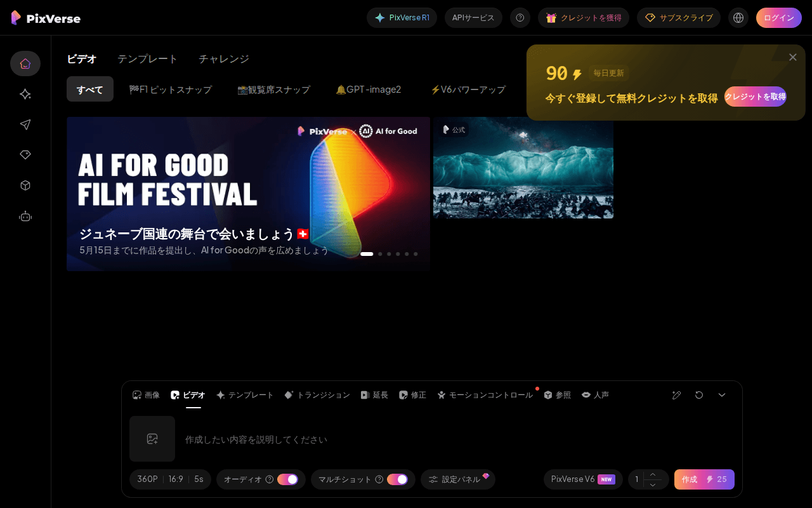Image resolution: width=812 pixels, height=508 pixels.
Task: Click header クレジットを獲得 gift button
Action: coord(584,18)
